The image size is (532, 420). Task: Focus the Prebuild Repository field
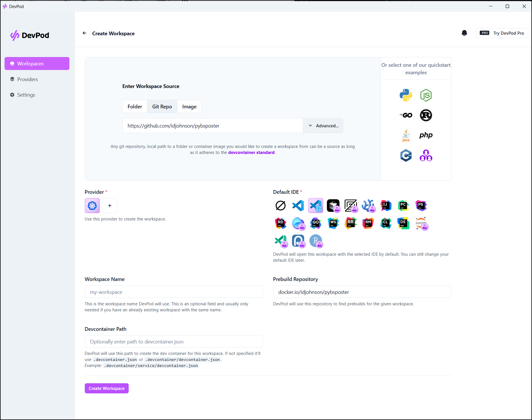362,292
